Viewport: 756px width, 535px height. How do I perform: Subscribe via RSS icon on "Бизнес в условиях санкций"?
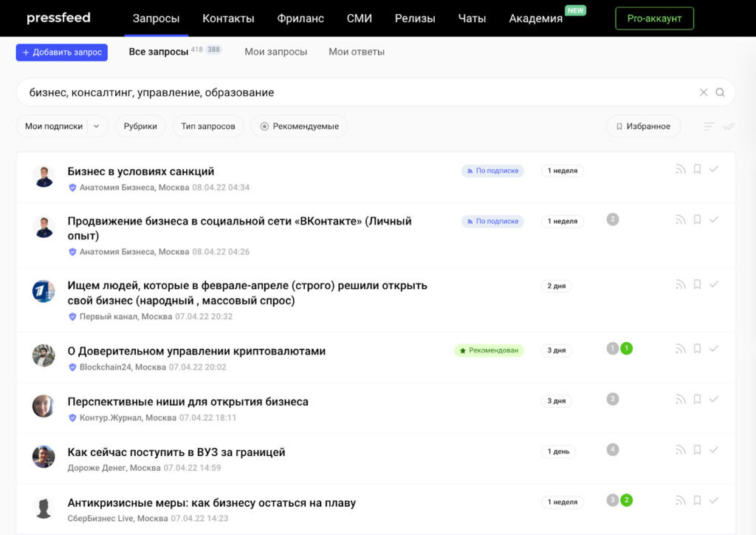[680, 168]
